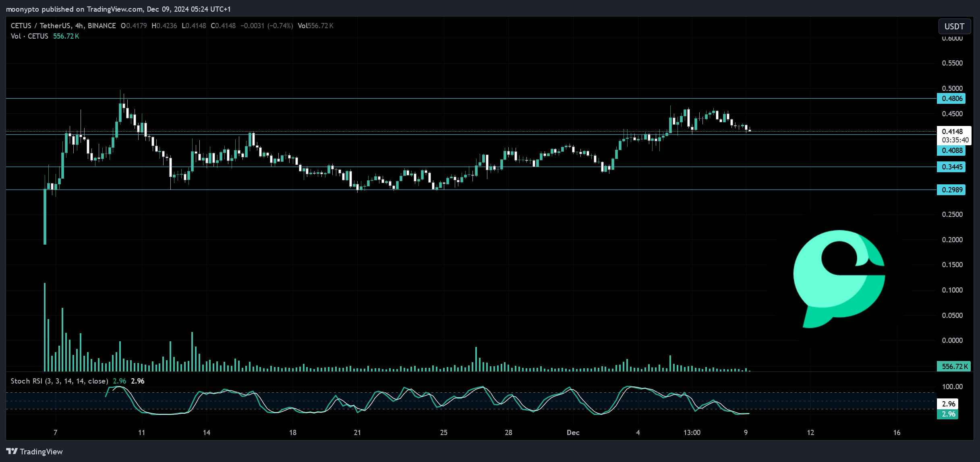Select the 0.4088 price level label
This screenshot has height=462, width=980.
pos(951,151)
